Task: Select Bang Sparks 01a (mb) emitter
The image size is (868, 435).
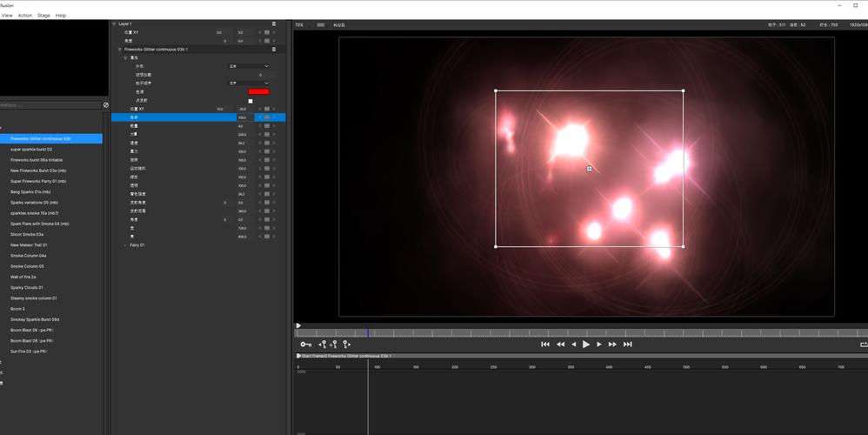Action: coord(30,191)
